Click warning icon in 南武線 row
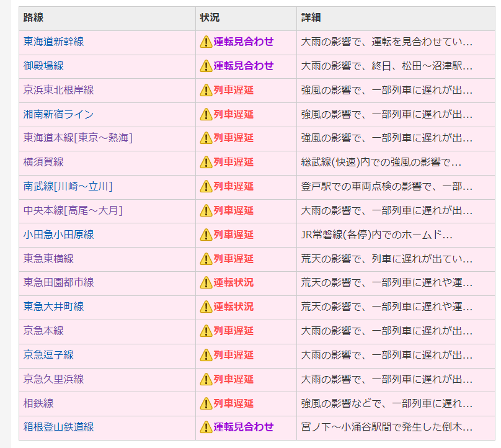Viewport: 501px width, 448px height. pos(206,187)
